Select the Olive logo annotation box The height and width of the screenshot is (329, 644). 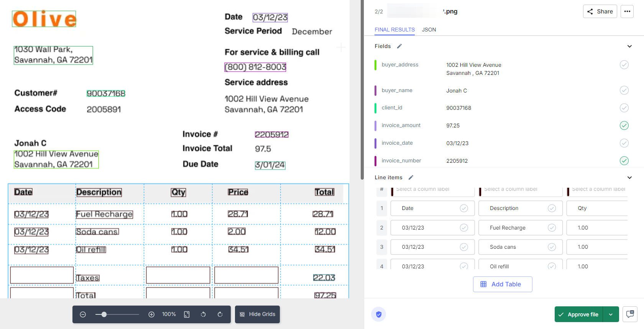(x=44, y=19)
